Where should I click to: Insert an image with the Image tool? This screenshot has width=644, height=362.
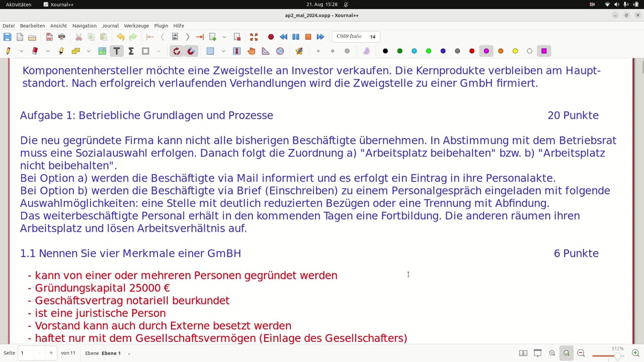102,51
